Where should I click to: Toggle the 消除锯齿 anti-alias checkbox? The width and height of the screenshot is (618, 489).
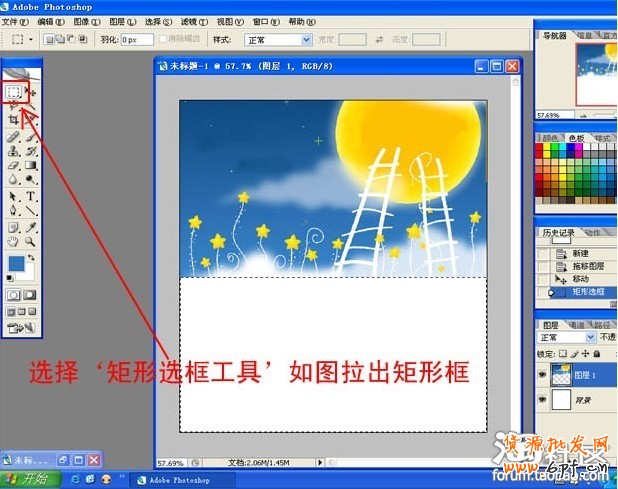pyautogui.click(x=163, y=39)
